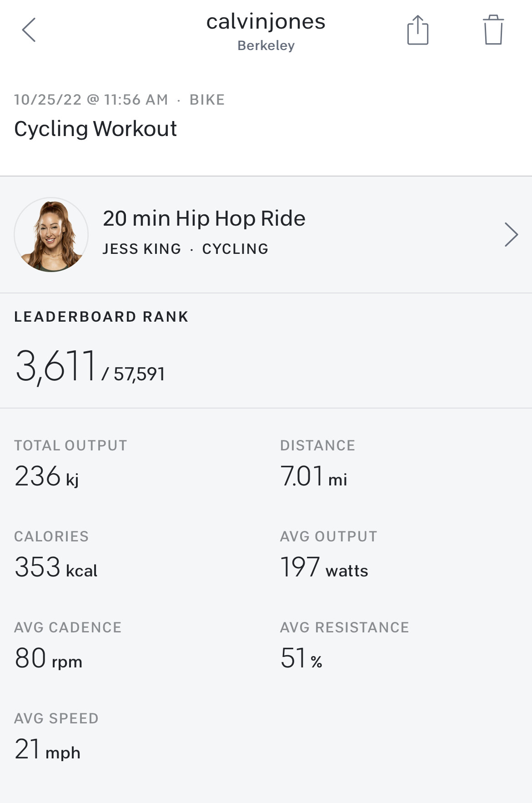
Task: Tap the Distance 7.01 mi stat
Action: pos(317,464)
